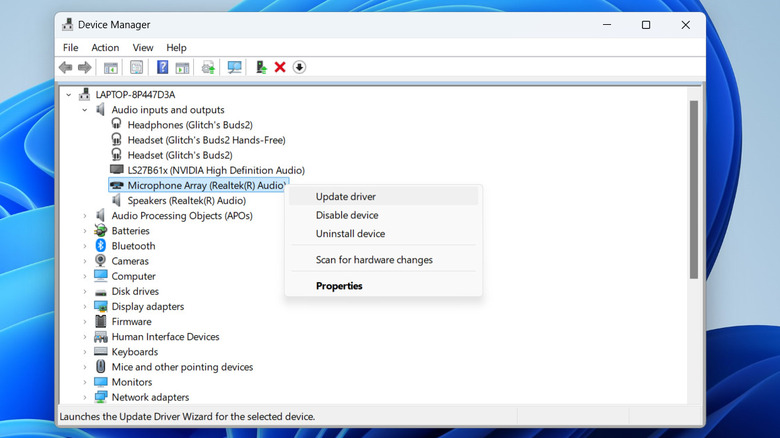Open the Action menu
Viewport: 780px width, 438px height.
[x=105, y=47]
